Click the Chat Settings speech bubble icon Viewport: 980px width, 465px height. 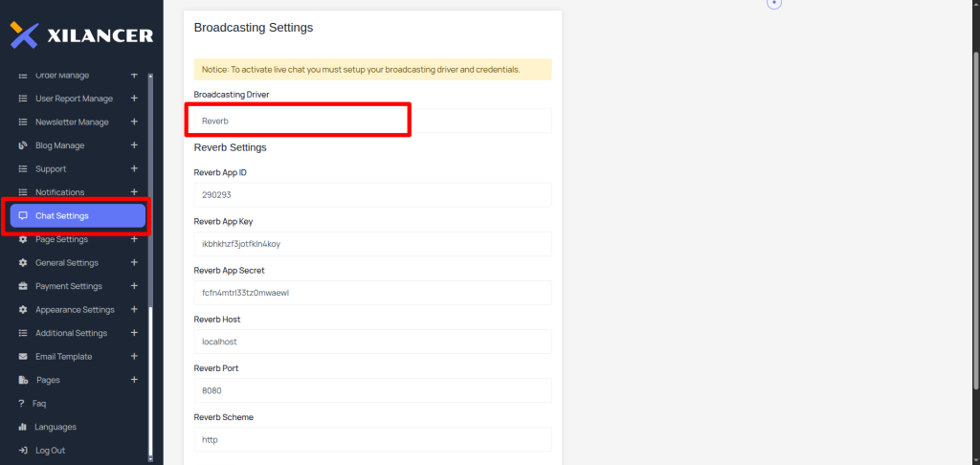23,215
